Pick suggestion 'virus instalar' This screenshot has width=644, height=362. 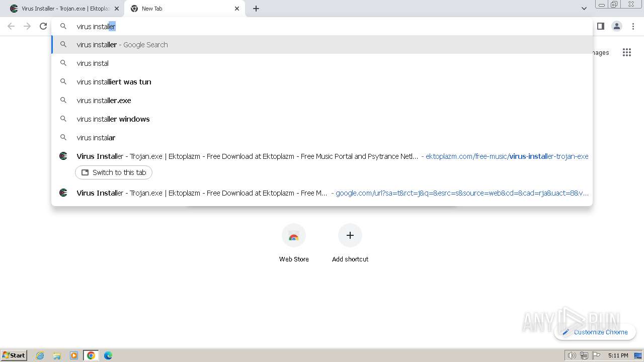322,138
